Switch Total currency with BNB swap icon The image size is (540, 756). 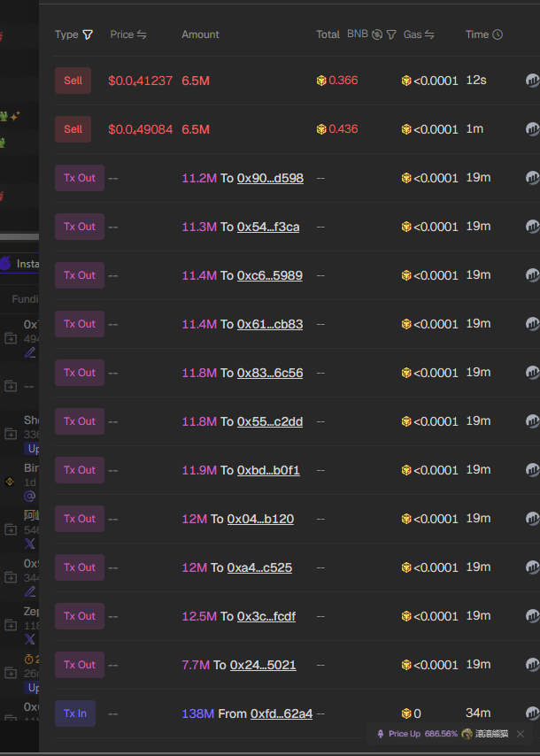pos(377,35)
